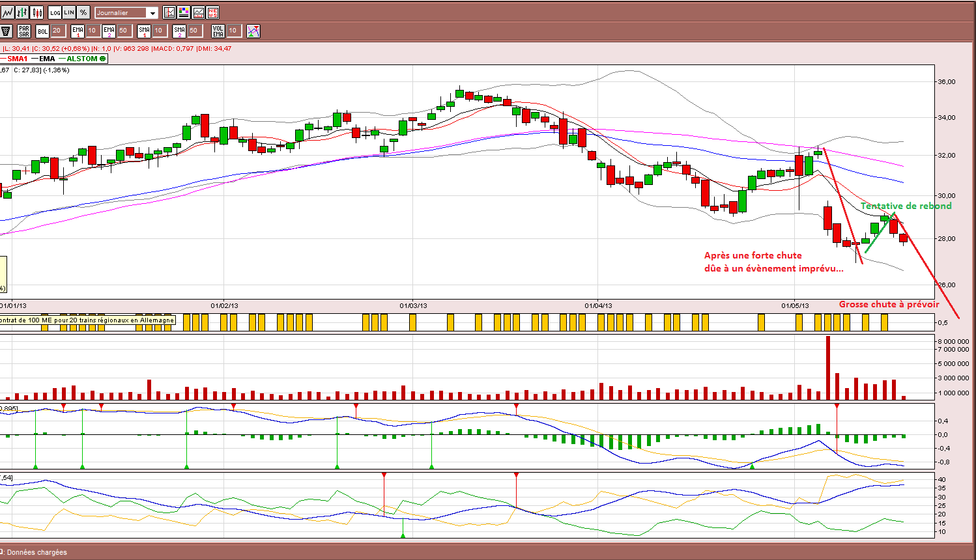Edit the EMA 2 period field
Viewport: 976px width, 560px height.
[x=124, y=31]
